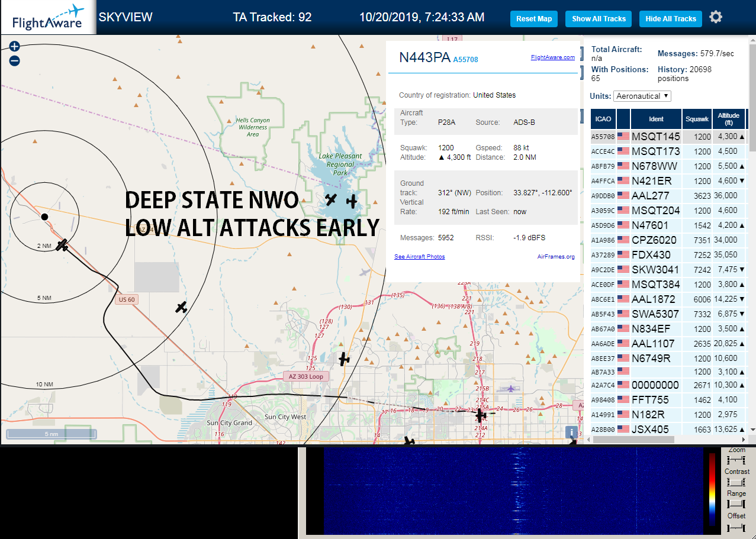
Task: Open the FlightAware.com link in aircraft panel
Action: pyautogui.click(x=553, y=57)
